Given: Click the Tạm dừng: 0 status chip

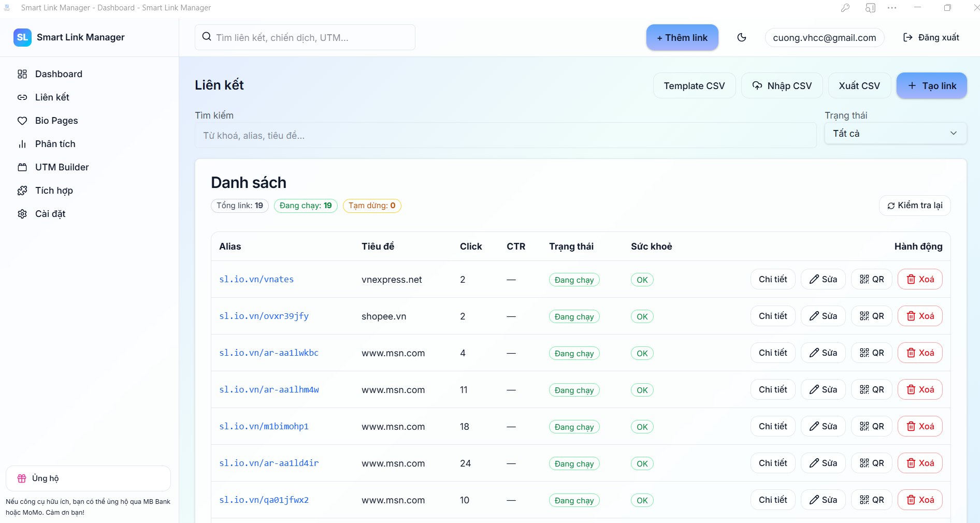Looking at the screenshot, I should click(x=372, y=206).
